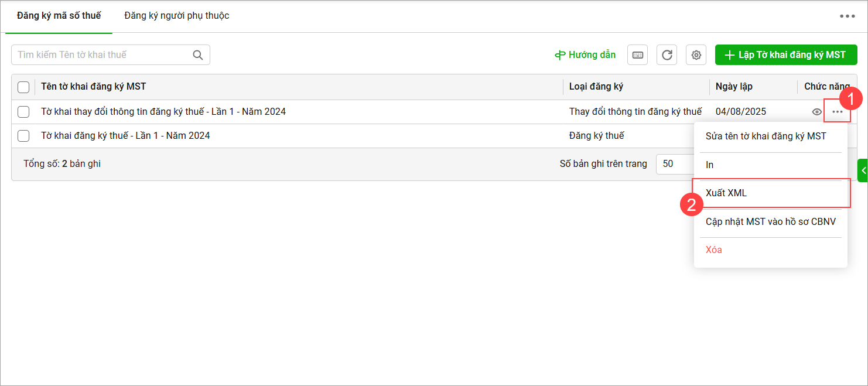Check the Tờ khai thay đổi thông tin row

[x=23, y=112]
